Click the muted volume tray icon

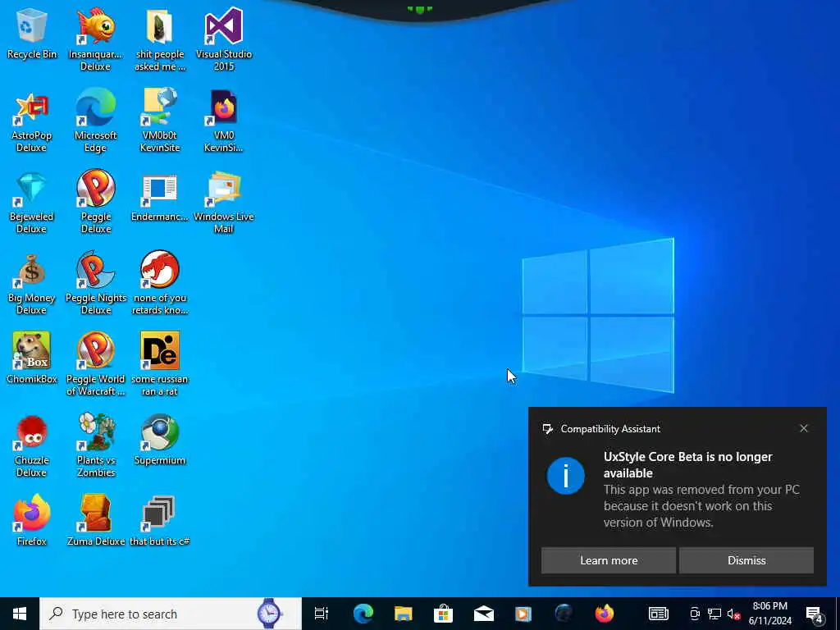734,614
